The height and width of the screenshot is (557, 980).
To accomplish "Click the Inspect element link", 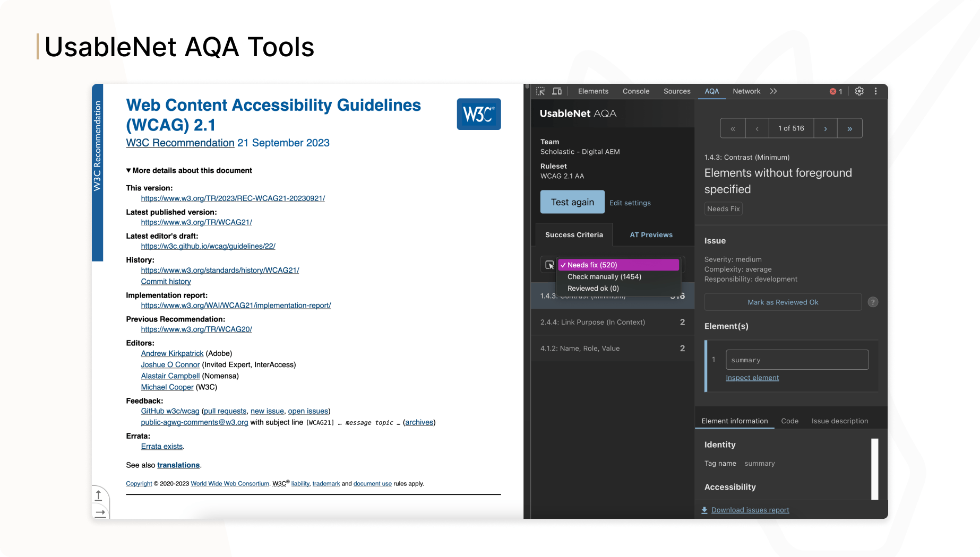I will 752,378.
